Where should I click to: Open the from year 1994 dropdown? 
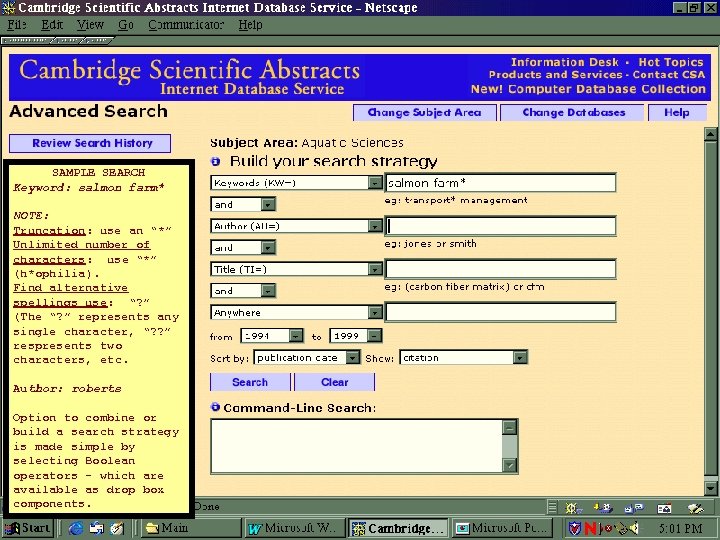tap(296, 336)
